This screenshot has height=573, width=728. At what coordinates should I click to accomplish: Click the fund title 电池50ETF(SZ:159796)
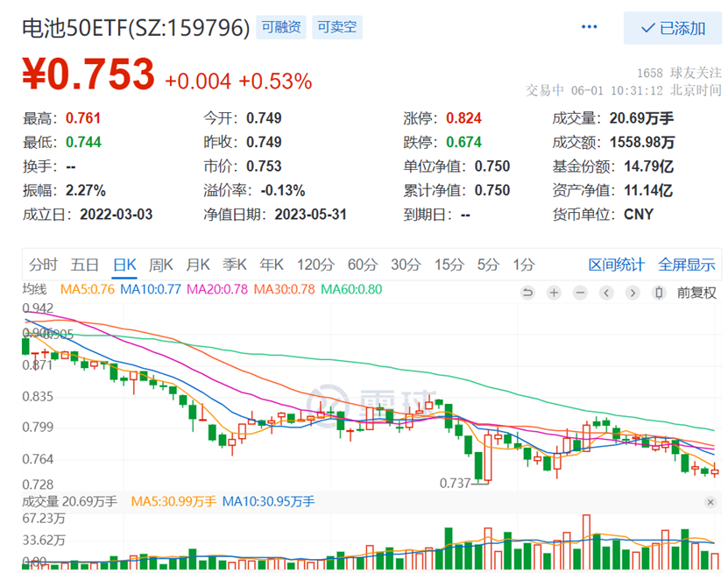pos(136,28)
